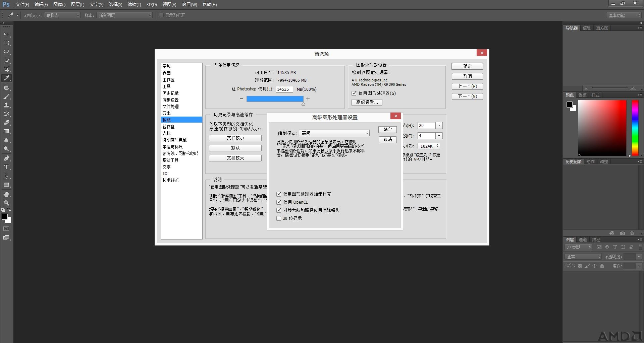Select the Horizontal Type tool

[6, 167]
